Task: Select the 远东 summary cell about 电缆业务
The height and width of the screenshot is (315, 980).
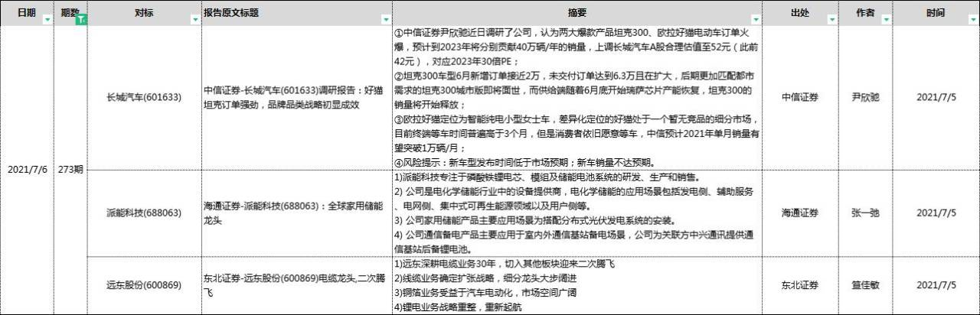Action: (578, 285)
